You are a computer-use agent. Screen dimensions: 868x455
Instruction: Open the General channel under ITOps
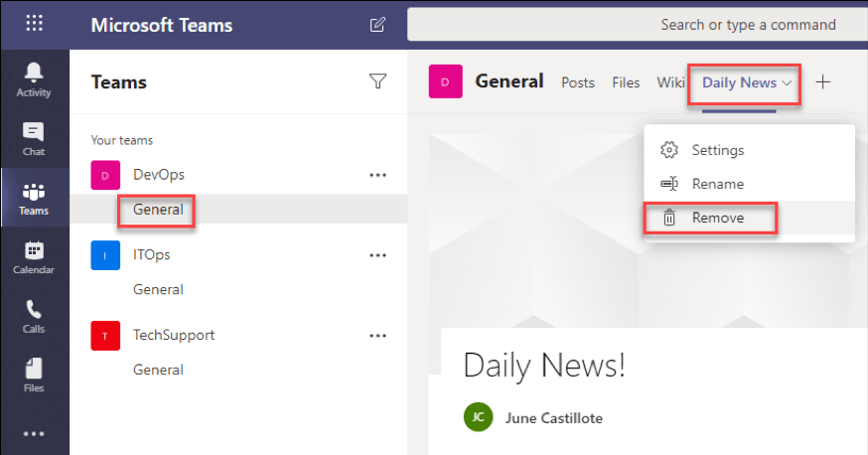pos(158,289)
